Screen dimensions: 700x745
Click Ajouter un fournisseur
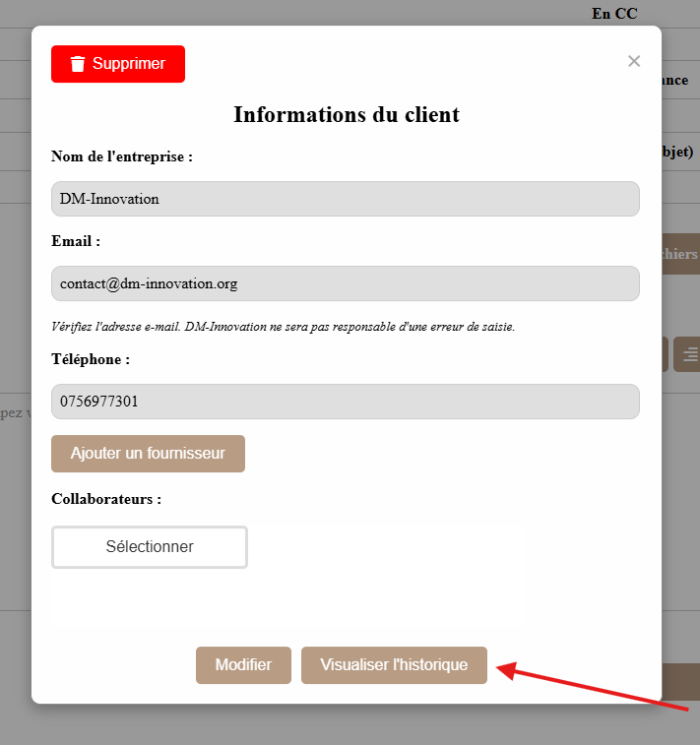pyautogui.click(x=148, y=454)
